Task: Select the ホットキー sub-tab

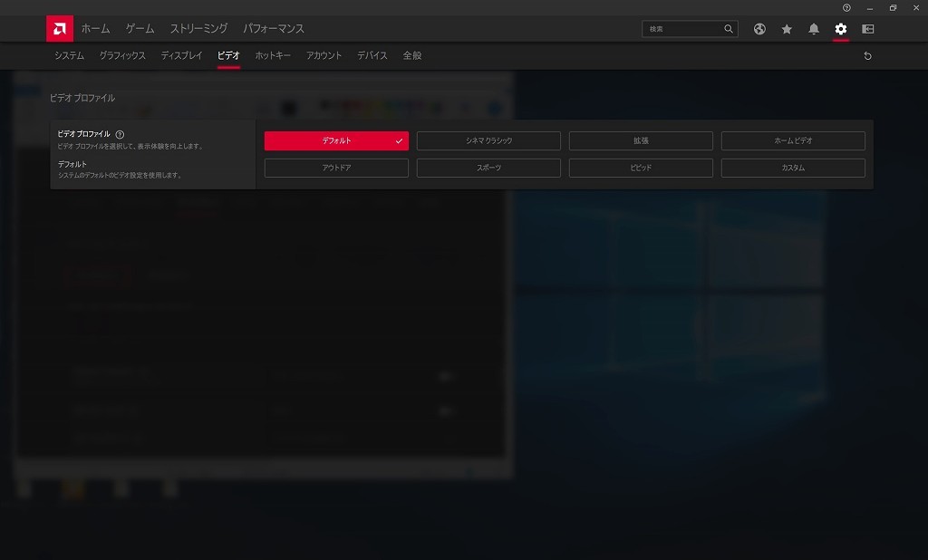Action: [273, 55]
